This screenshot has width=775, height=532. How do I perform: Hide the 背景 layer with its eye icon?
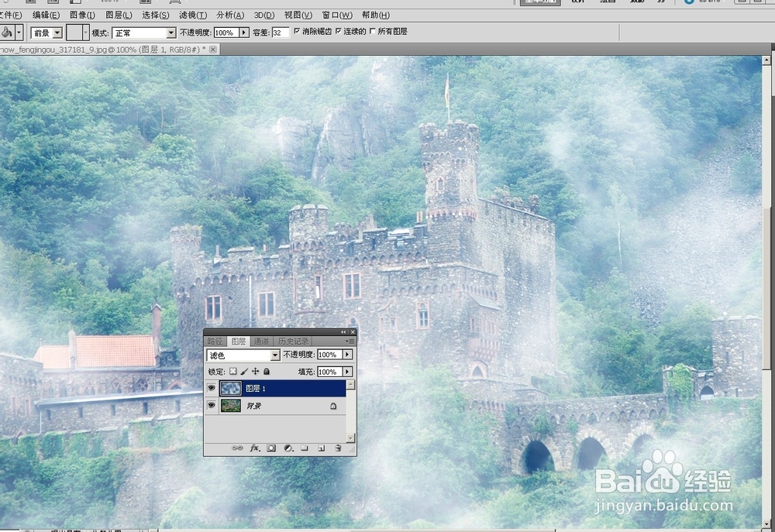pyautogui.click(x=211, y=406)
